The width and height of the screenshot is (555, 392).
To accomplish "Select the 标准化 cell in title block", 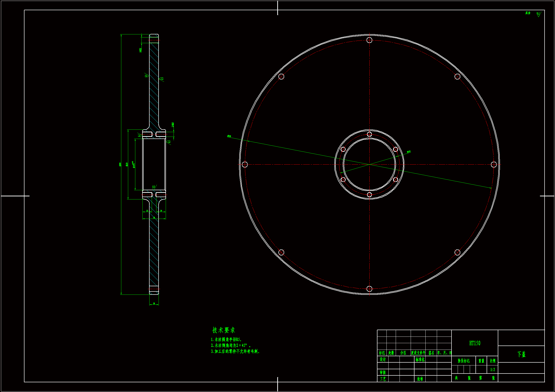I will (x=420, y=360).
